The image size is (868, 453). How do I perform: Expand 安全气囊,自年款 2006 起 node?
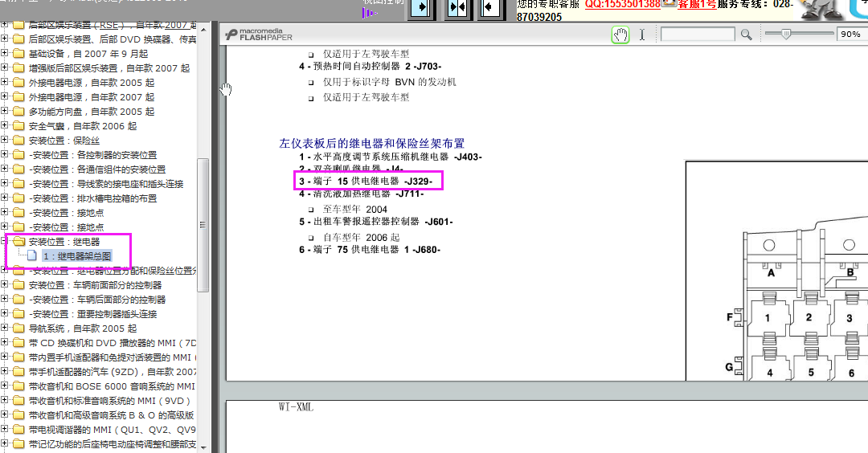[5, 125]
